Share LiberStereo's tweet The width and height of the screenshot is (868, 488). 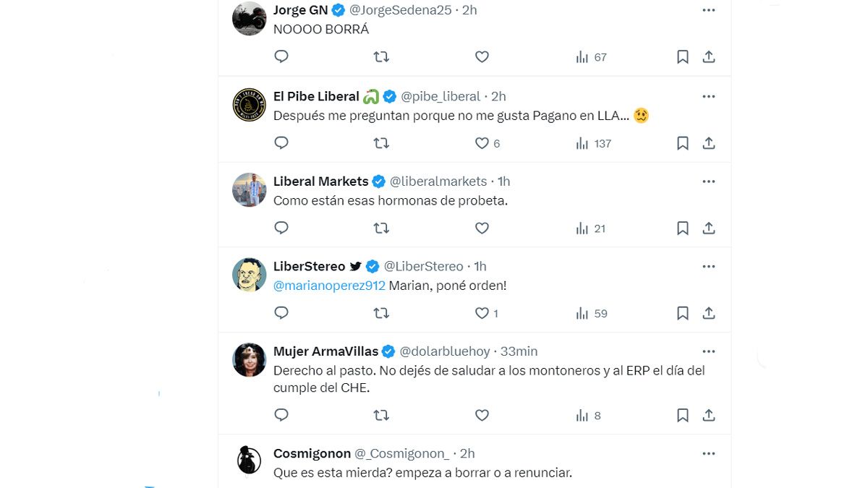click(709, 313)
